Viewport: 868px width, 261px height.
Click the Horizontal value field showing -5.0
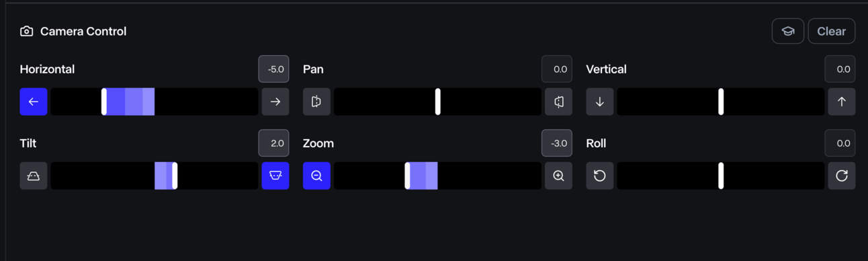pyautogui.click(x=274, y=69)
